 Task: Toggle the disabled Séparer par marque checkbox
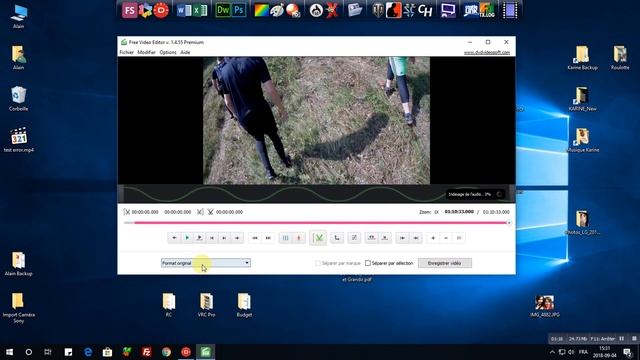pyautogui.click(x=318, y=263)
